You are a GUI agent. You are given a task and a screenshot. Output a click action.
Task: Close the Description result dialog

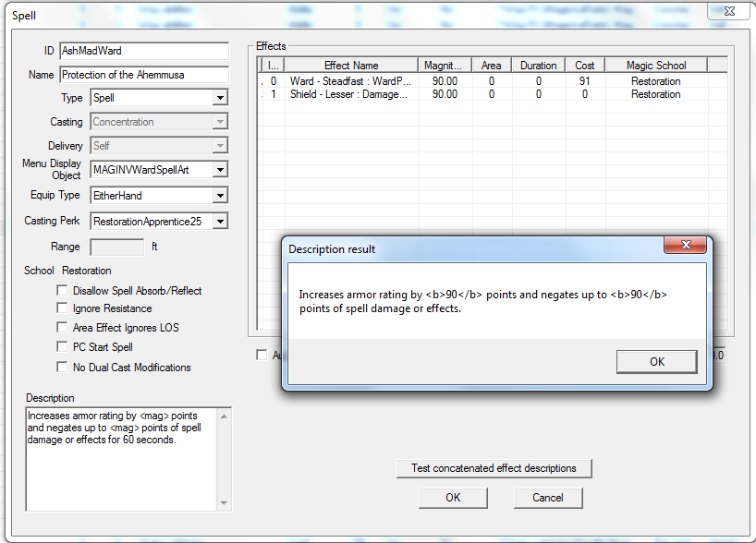(x=687, y=248)
